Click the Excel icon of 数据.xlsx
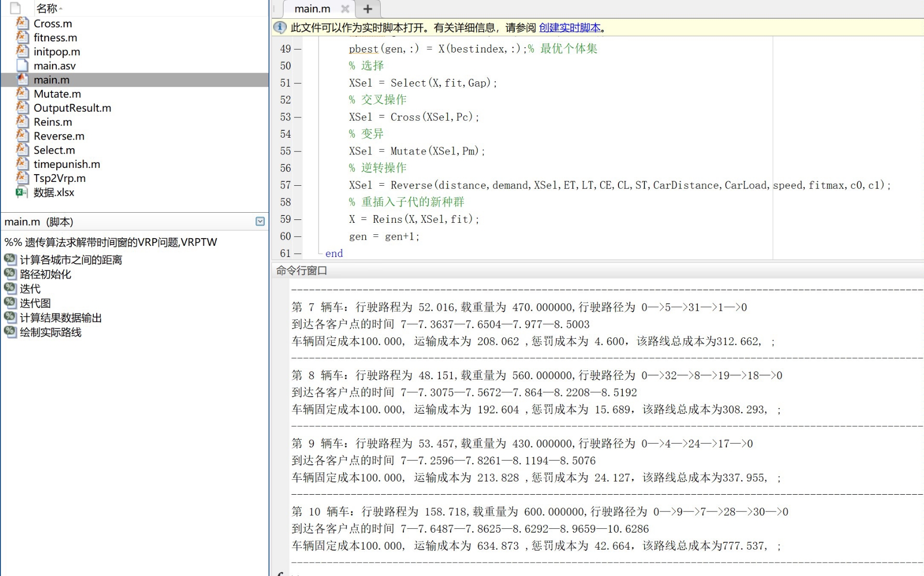 point(22,192)
